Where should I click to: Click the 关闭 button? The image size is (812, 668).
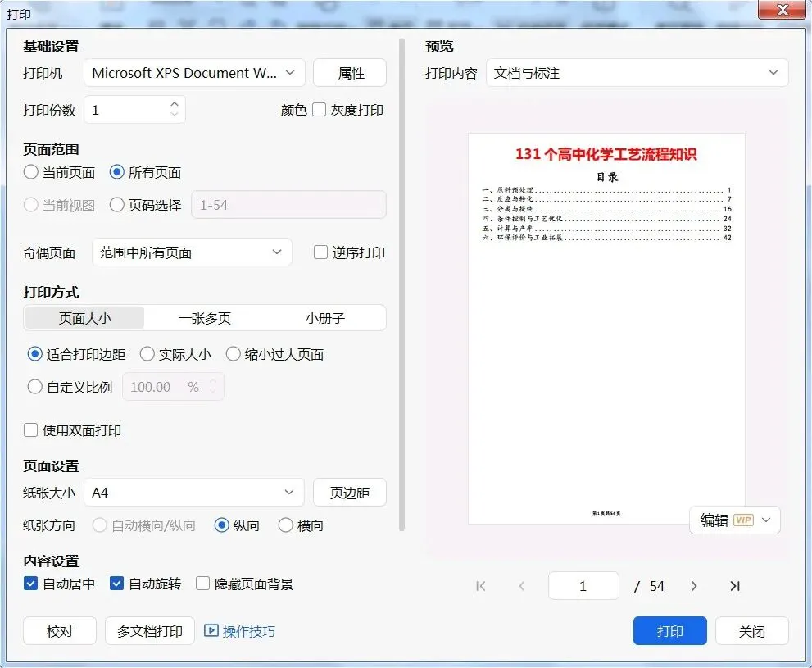(752, 631)
